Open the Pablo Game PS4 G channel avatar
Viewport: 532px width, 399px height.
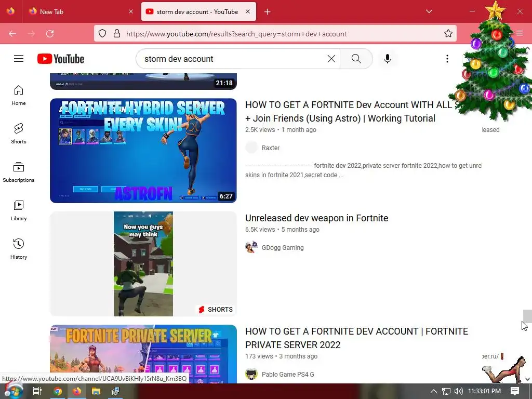(x=251, y=374)
